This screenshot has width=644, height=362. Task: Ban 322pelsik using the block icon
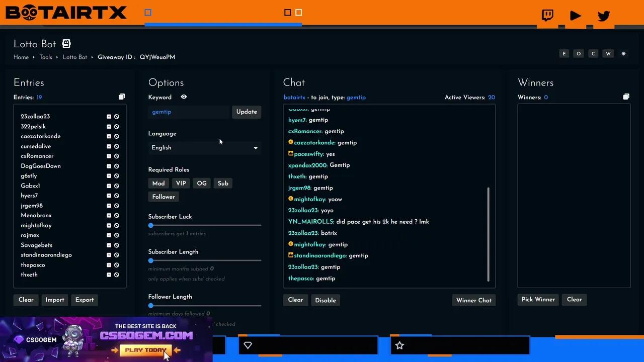point(117,127)
